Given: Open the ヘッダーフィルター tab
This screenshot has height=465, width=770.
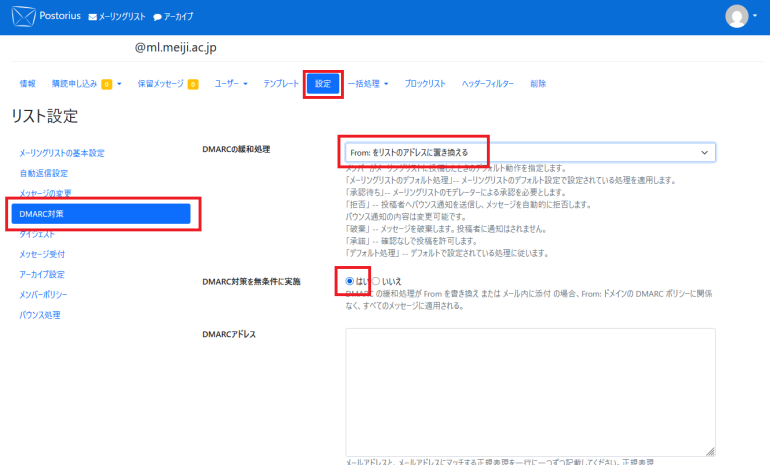Looking at the screenshot, I should click(x=487, y=84).
